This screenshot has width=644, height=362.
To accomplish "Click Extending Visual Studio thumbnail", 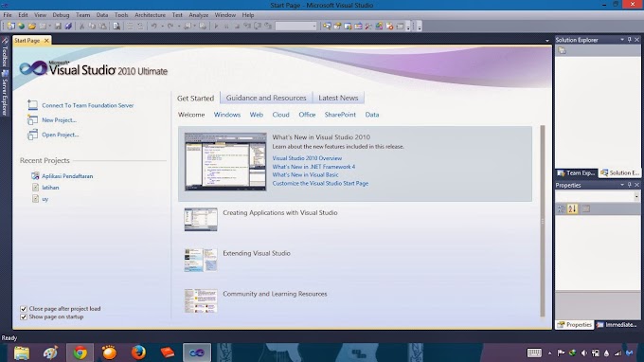I will pos(201,260).
